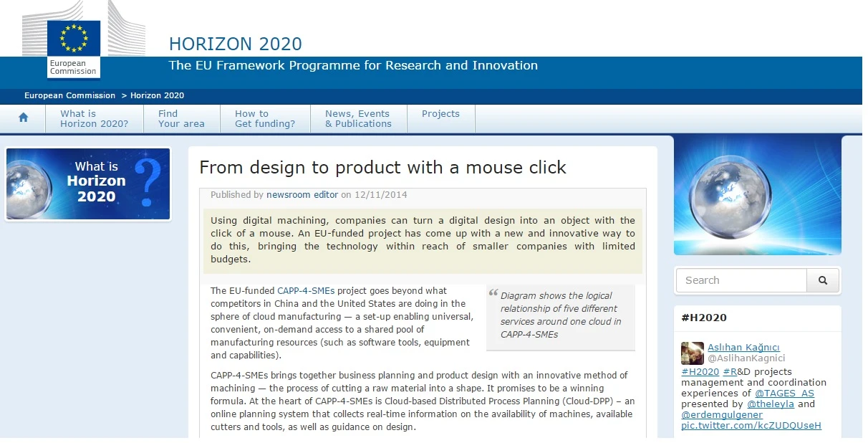Open the 'What is Horizon 2020?' menu
Viewport: 868px width, 443px height.
click(94, 118)
